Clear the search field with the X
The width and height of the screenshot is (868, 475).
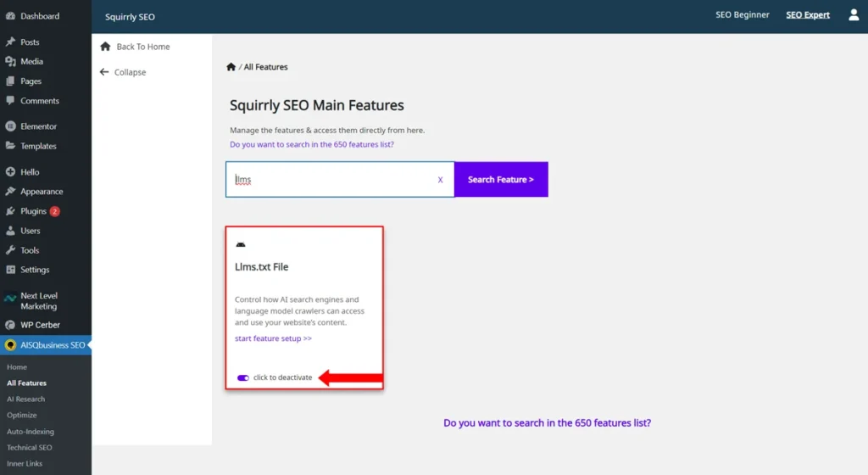440,179
